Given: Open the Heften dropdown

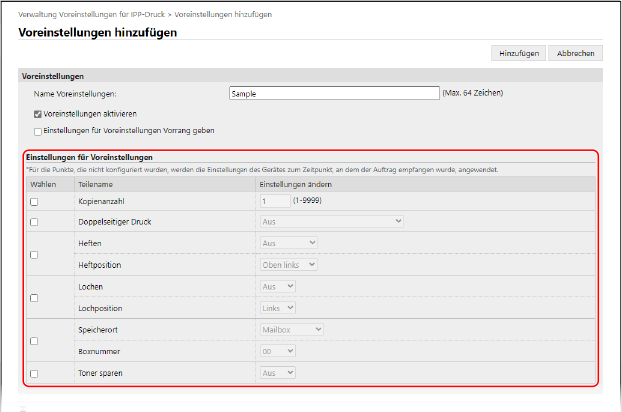Looking at the screenshot, I should [288, 243].
